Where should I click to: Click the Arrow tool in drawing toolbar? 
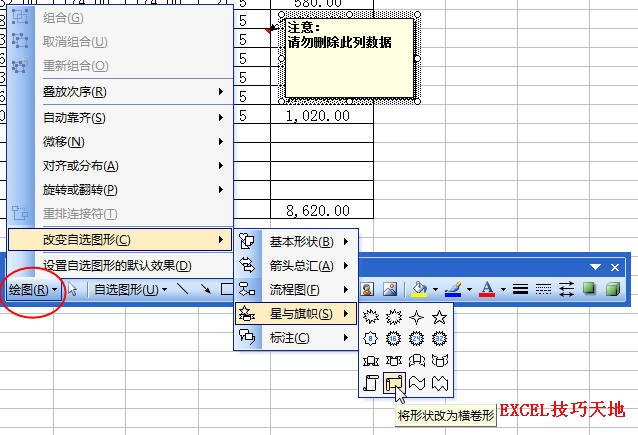205,289
